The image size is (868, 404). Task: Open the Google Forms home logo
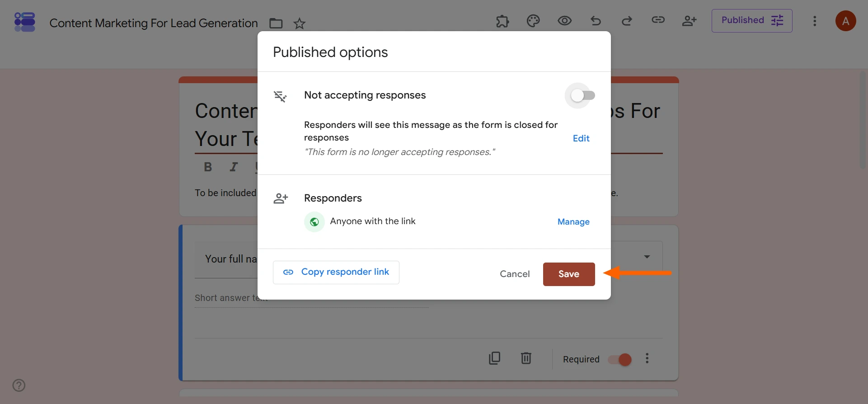coord(25,22)
